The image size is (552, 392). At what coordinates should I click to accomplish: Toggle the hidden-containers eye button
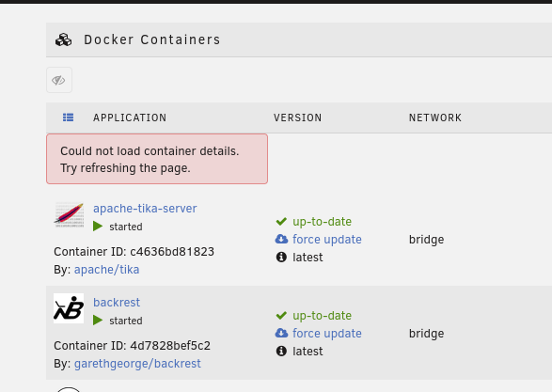pyautogui.click(x=59, y=80)
